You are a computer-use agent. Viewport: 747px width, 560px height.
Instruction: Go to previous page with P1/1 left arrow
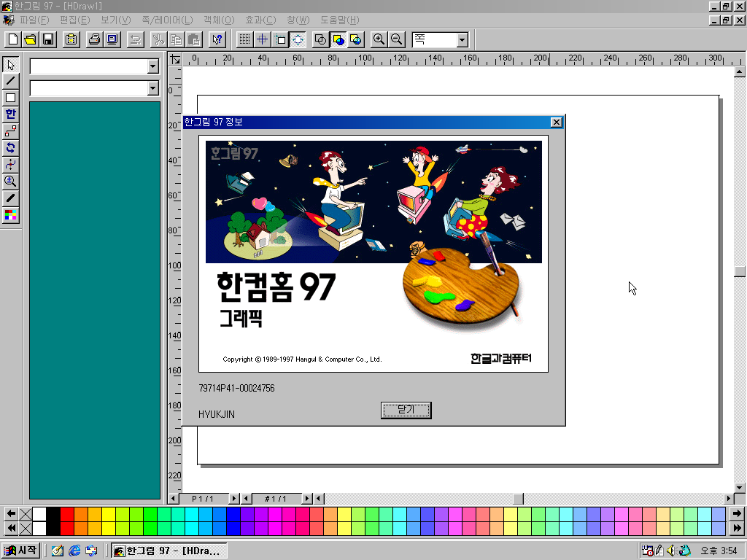click(174, 499)
